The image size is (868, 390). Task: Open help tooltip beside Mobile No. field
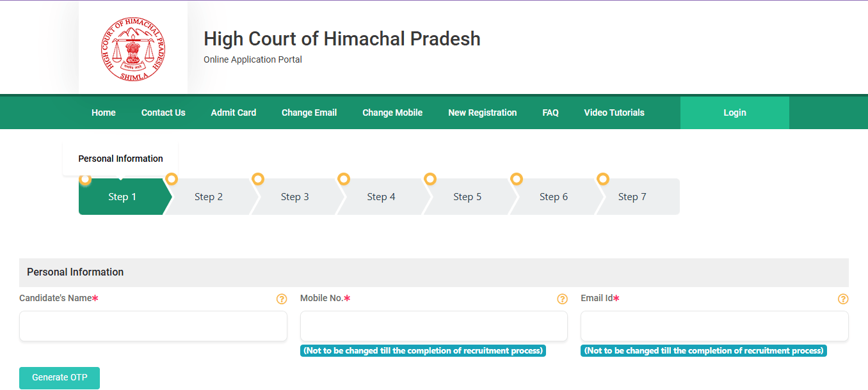[x=562, y=299]
